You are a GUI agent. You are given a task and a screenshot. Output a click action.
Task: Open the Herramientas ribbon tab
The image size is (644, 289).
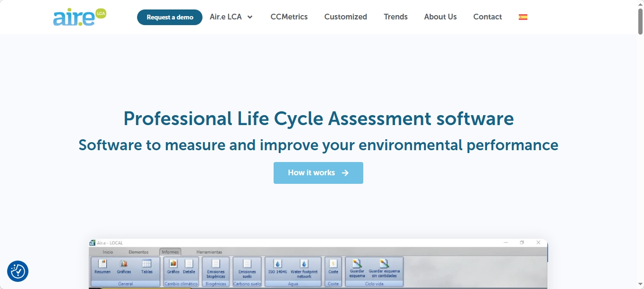[209, 252]
